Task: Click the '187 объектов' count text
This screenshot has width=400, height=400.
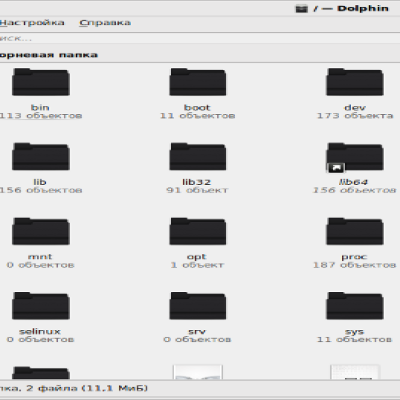Action: click(354, 265)
